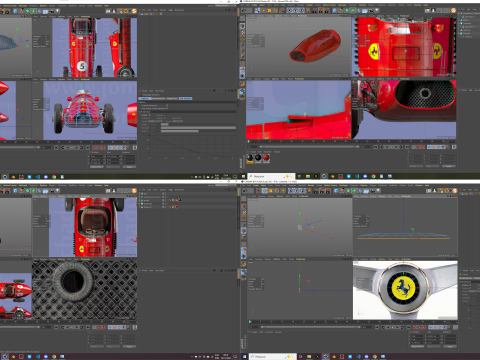Open Render Settings in the air-scoop window
The image size is (480, 360).
(327, 10)
